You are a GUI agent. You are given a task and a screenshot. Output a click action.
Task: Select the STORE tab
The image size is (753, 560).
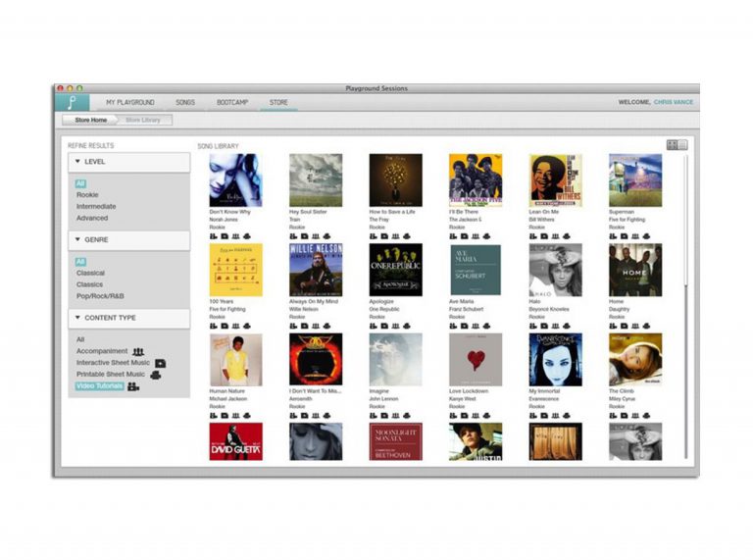(278, 102)
